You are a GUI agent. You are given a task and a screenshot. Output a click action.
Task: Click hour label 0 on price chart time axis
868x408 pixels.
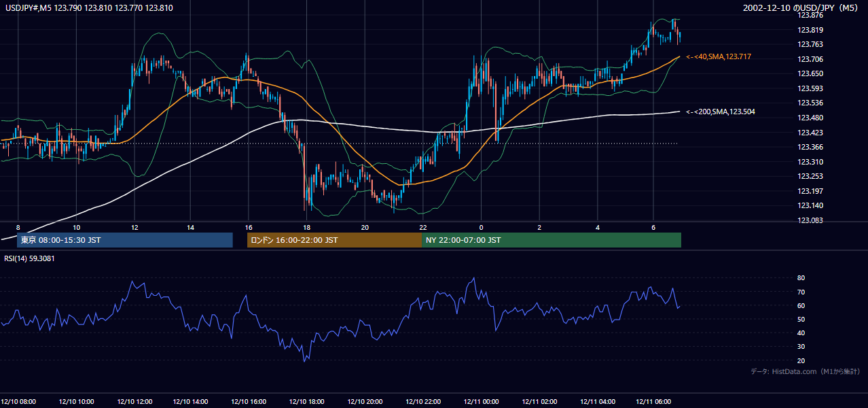pyautogui.click(x=481, y=227)
